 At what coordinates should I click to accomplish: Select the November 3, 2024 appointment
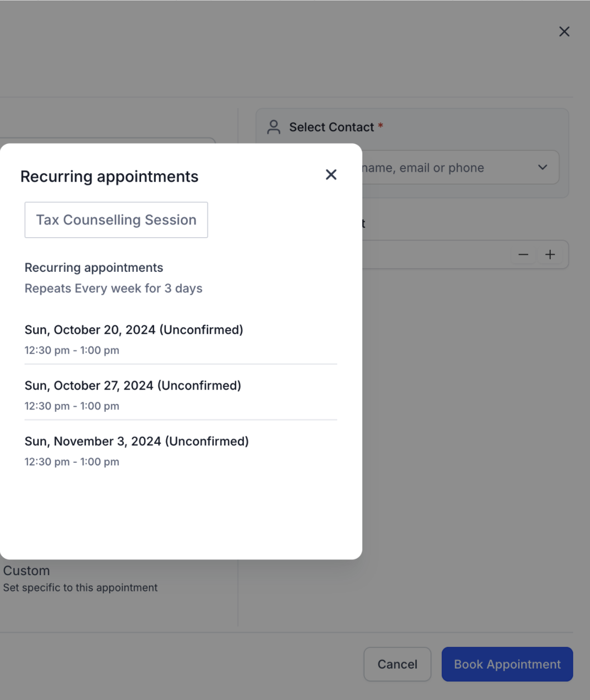[180, 451]
